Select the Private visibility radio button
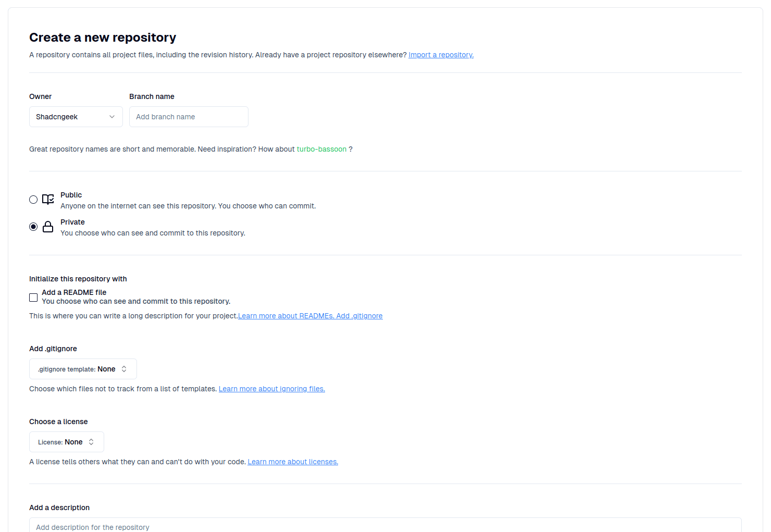Screen dimensions: 771x532 (33, 227)
